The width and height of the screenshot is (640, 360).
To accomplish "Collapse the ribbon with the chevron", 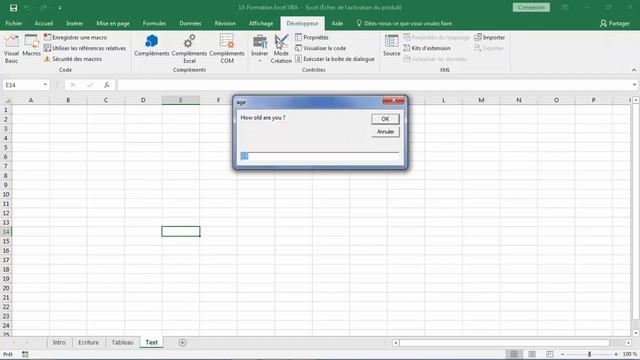I will pyautogui.click(x=634, y=70).
